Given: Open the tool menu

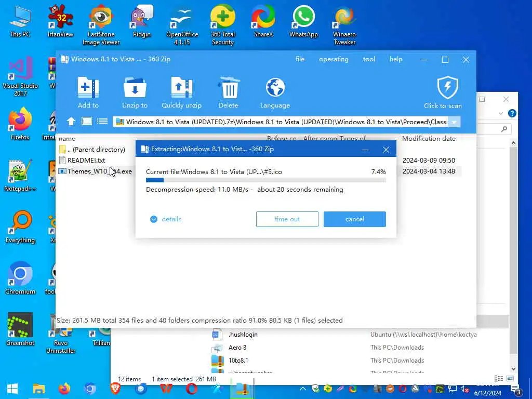Looking at the screenshot, I should (x=369, y=59).
